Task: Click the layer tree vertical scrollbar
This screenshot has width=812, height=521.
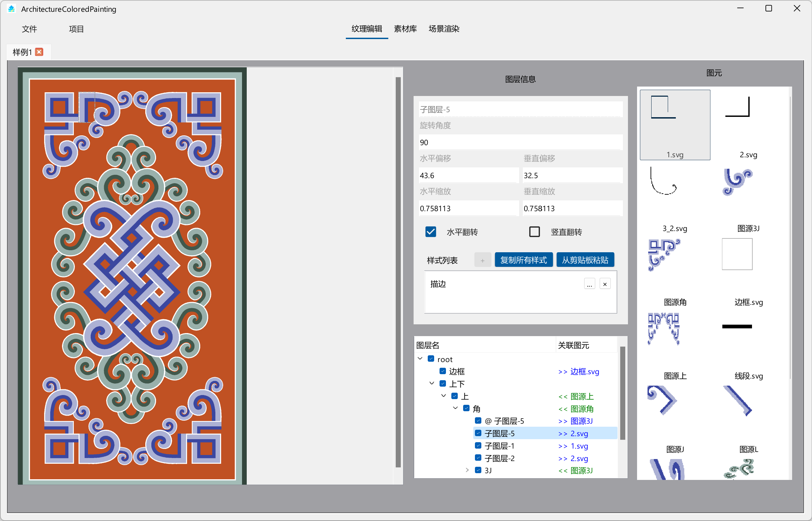Action: tap(622, 393)
